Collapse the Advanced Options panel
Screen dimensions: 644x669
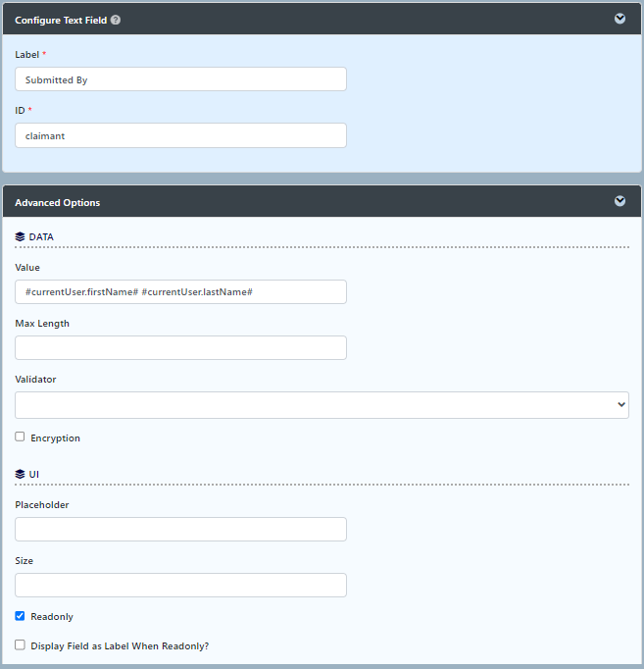(x=619, y=201)
